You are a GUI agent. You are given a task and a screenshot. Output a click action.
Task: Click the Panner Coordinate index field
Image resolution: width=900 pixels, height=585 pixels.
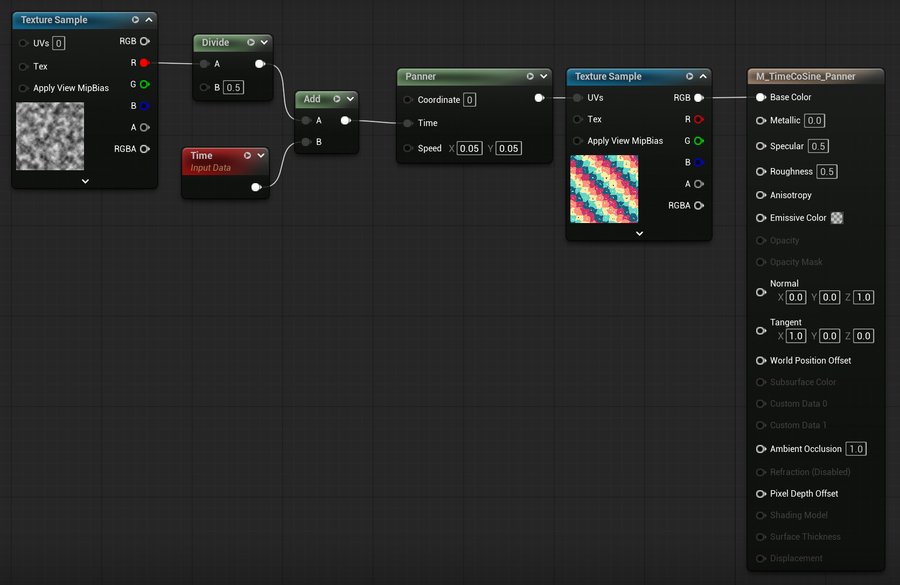pyautogui.click(x=470, y=100)
